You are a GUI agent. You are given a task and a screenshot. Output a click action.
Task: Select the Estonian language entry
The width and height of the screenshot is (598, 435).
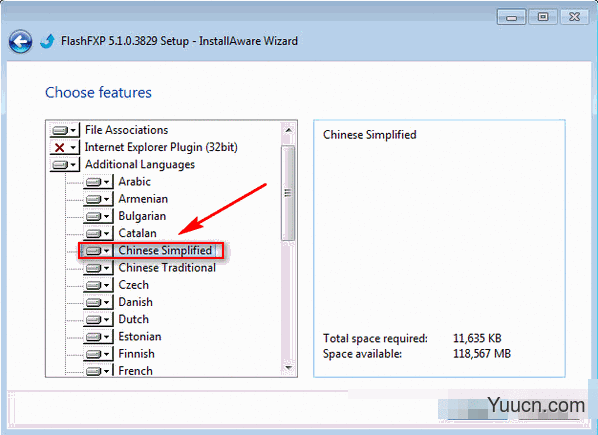[140, 337]
